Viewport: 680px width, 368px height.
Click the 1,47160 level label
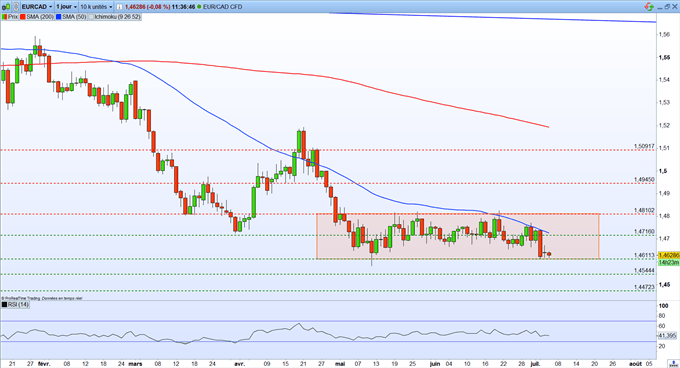click(644, 231)
